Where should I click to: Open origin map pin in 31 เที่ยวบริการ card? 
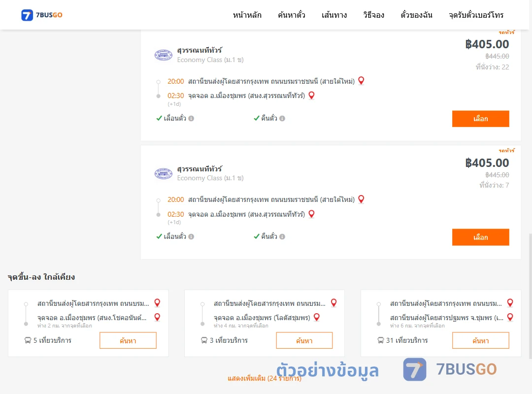[x=510, y=303]
